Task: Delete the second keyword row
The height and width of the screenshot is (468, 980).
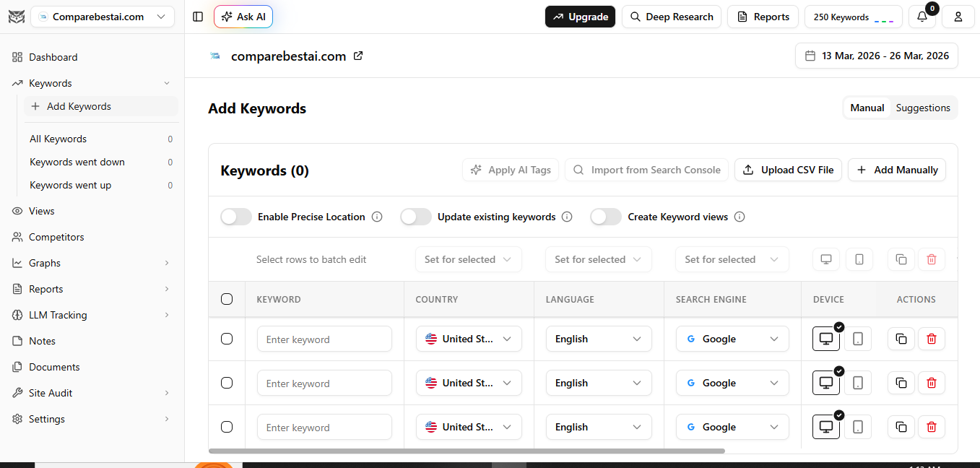Action: click(x=932, y=383)
